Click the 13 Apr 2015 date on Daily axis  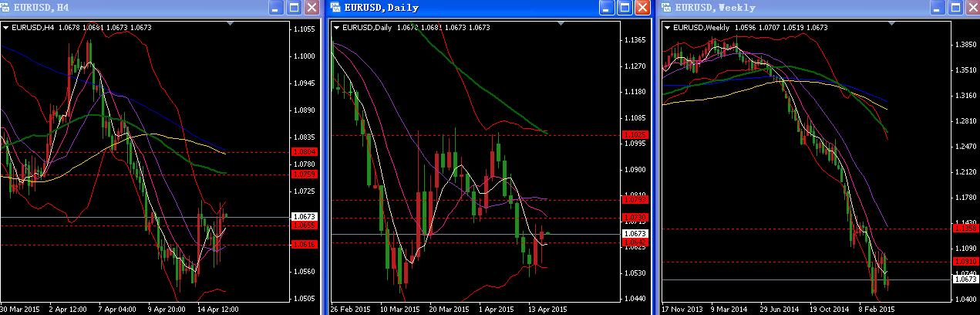[x=546, y=309]
